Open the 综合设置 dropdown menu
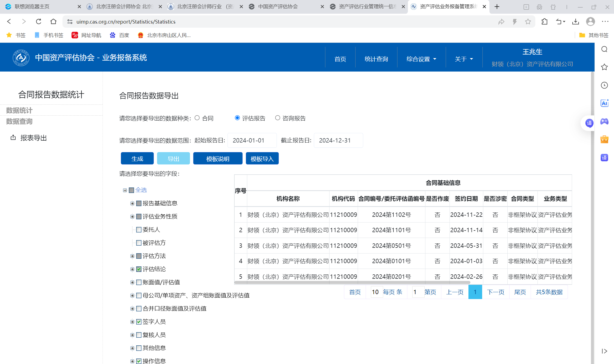614x364 pixels. 421,59
